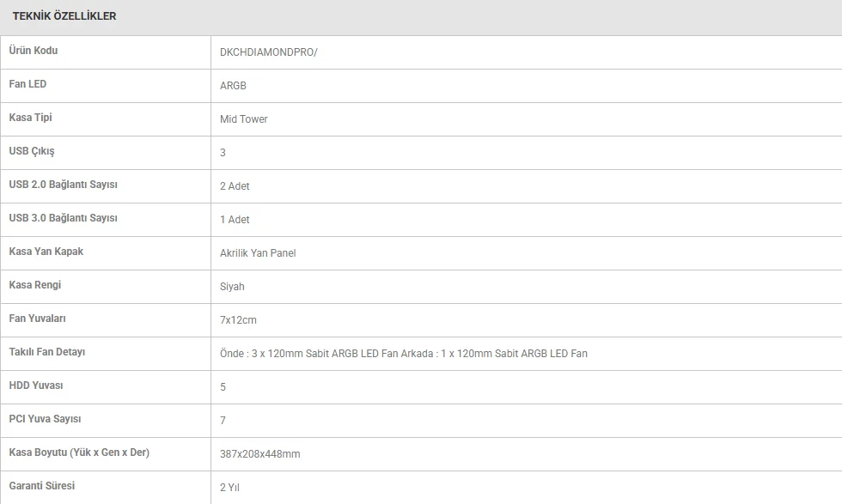Select the Kasa Tipi label
Image resolution: width=842 pixels, height=504 pixels.
[30, 118]
